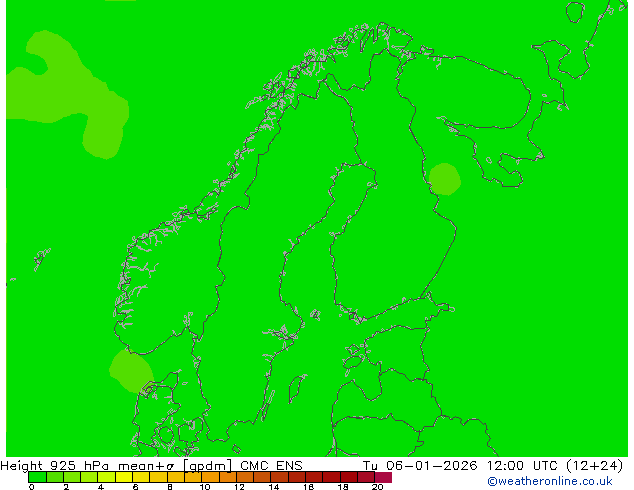The width and height of the screenshot is (634, 490).
Task: Click the light-green patch off Denmark's northern tip
Action: coord(131,371)
